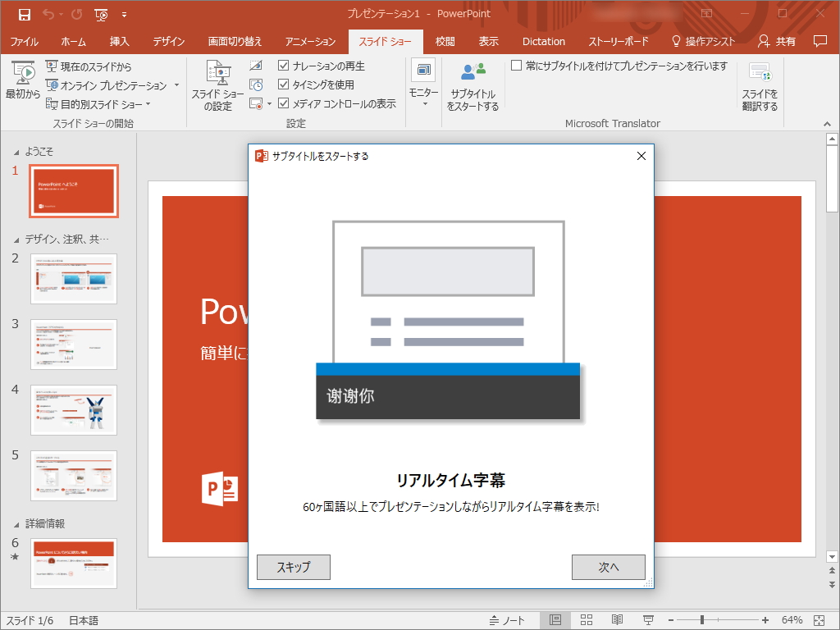Switch to the 挿入 tab
The height and width of the screenshot is (630, 840).
click(119, 42)
